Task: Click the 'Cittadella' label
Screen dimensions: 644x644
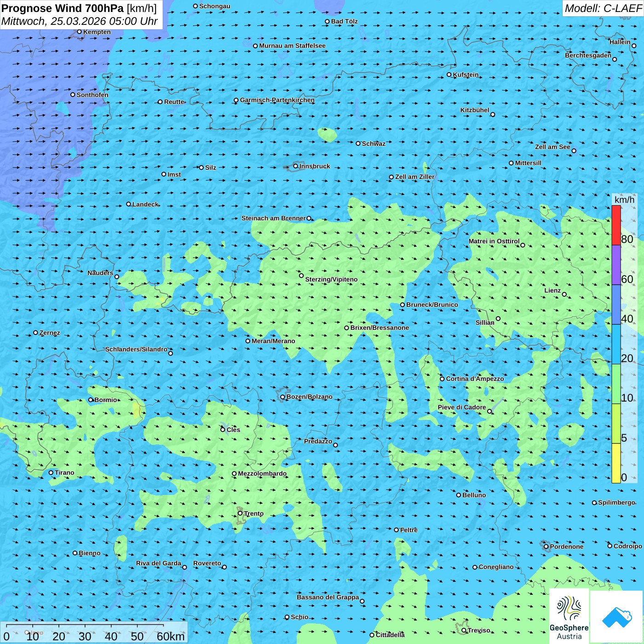Action: [x=390, y=635]
